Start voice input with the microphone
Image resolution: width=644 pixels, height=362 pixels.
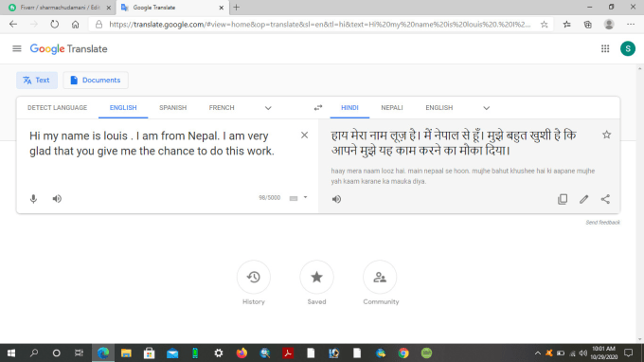click(33, 199)
